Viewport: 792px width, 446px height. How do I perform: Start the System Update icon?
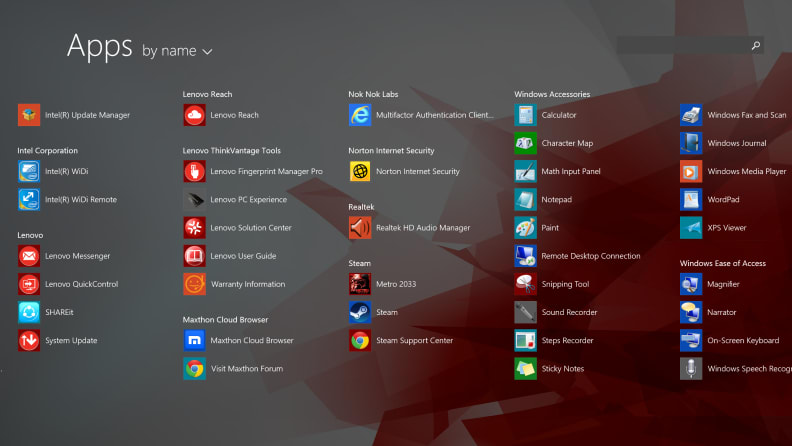click(29, 340)
